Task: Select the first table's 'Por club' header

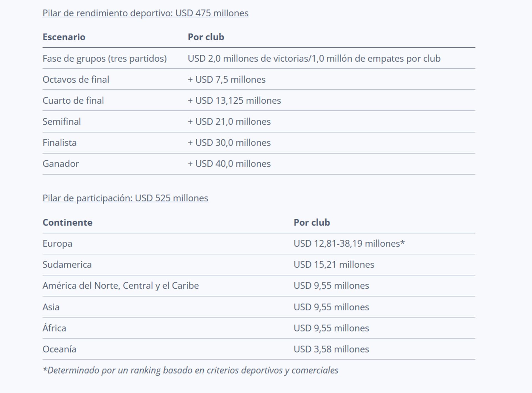Action: tap(206, 37)
